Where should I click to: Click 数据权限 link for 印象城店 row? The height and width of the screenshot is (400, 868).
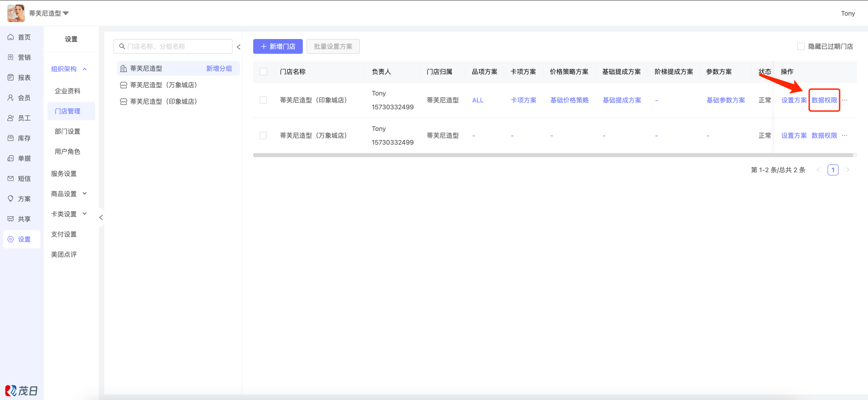824,100
